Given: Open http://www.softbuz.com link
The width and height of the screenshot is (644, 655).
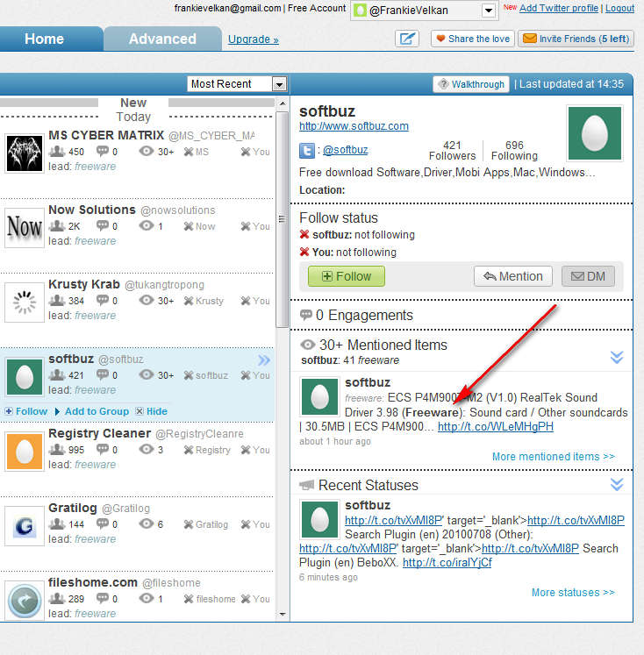Looking at the screenshot, I should tap(354, 126).
